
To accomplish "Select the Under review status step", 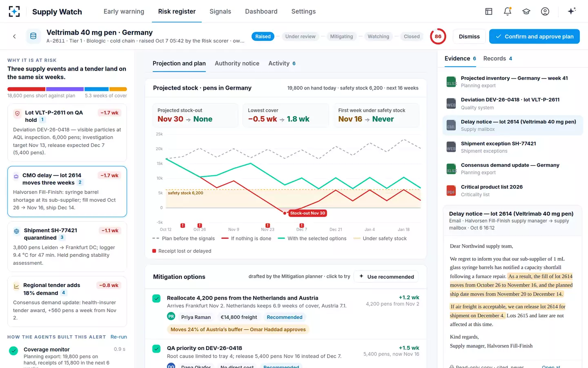I will pos(300,36).
